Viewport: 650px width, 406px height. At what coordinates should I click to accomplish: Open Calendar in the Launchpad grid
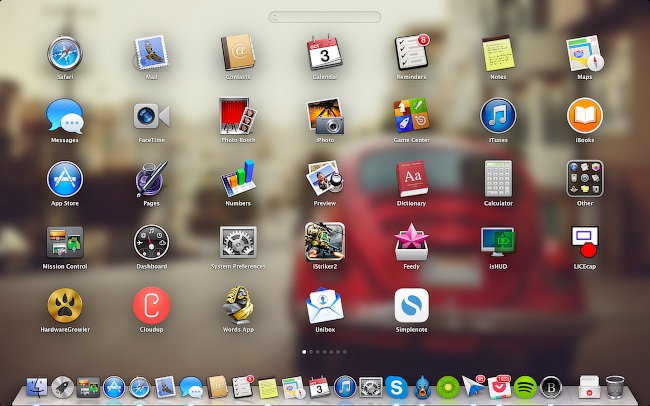tap(325, 53)
